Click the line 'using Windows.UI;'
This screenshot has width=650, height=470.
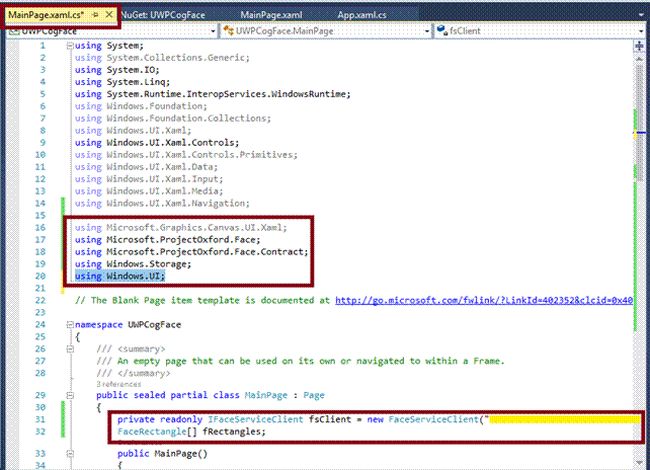pyautogui.click(x=120, y=276)
